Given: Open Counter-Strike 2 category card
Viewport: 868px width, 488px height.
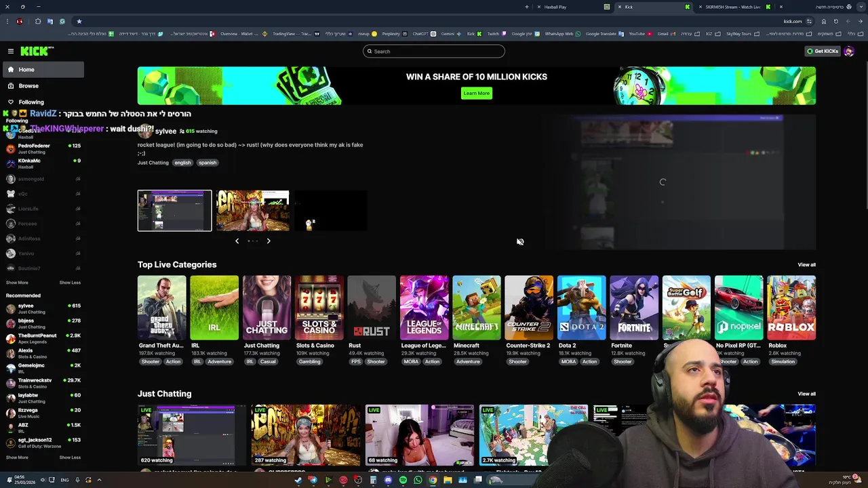Looking at the screenshot, I should tap(529, 308).
